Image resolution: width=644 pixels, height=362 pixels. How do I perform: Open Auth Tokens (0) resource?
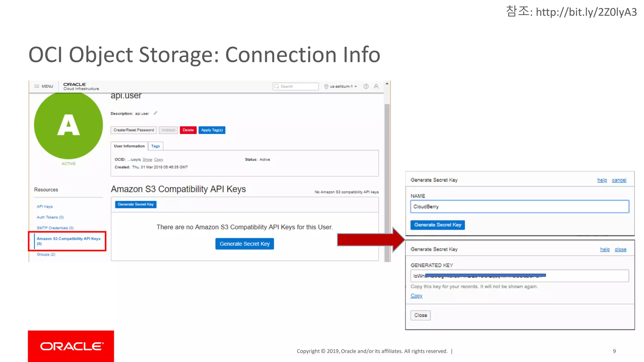[50, 217]
